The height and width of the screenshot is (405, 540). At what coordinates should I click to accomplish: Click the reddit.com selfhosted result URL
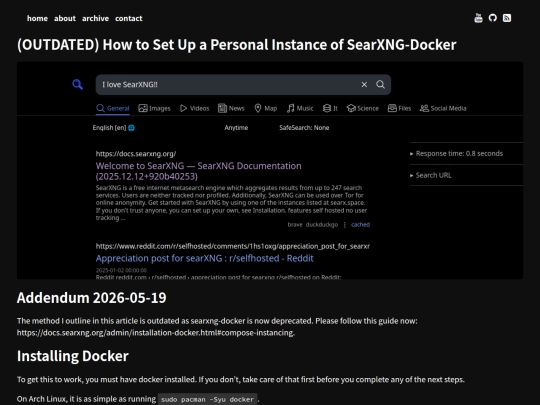point(232,246)
